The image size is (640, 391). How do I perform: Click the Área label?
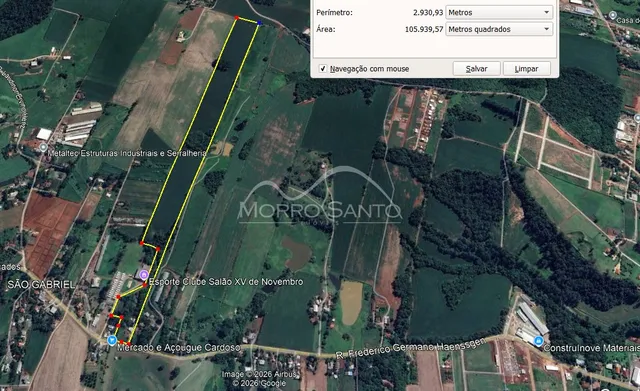click(326, 29)
